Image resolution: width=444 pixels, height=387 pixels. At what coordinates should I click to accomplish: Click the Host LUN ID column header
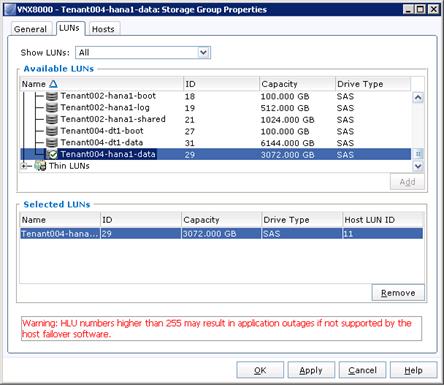(383, 220)
